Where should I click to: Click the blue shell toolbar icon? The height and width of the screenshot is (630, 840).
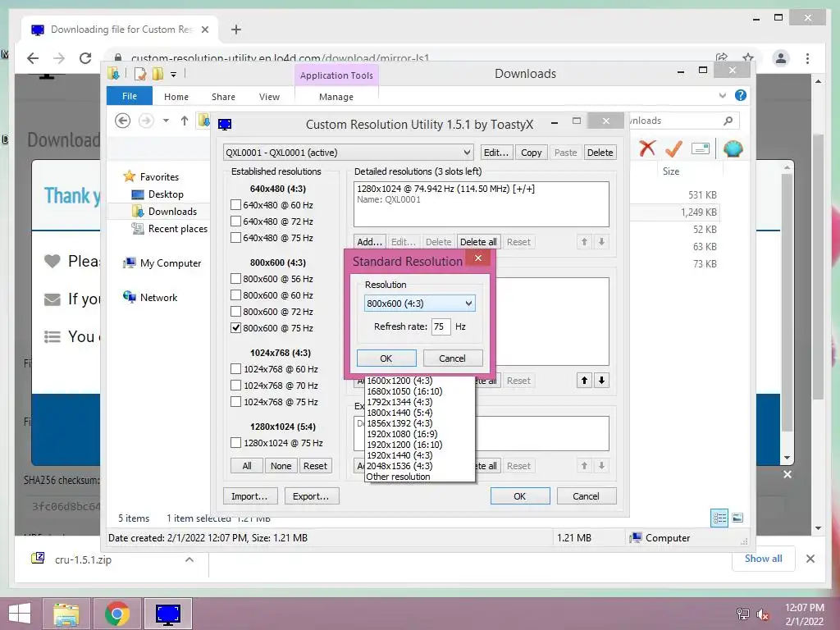[x=733, y=148]
